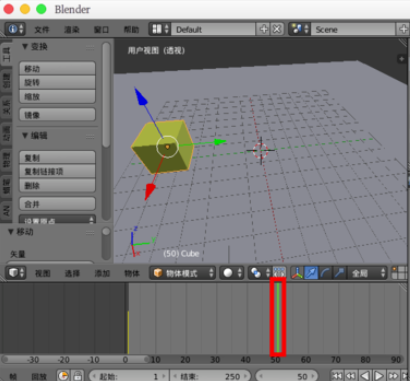Viewport: 410px width, 381px height.
Task: Toggle lock time to other windows icon
Action: pos(77,376)
